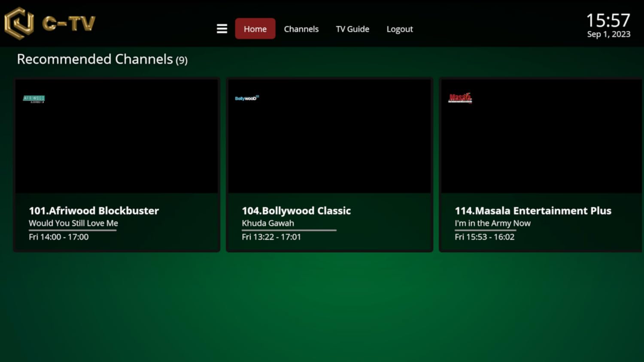Click the Afriwood Blockbuster progress bar
Viewport: 644px width, 362px height.
point(73,230)
